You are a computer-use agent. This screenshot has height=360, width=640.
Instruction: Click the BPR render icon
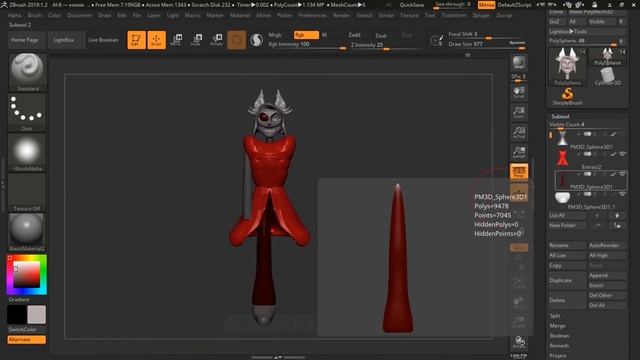[x=519, y=63]
